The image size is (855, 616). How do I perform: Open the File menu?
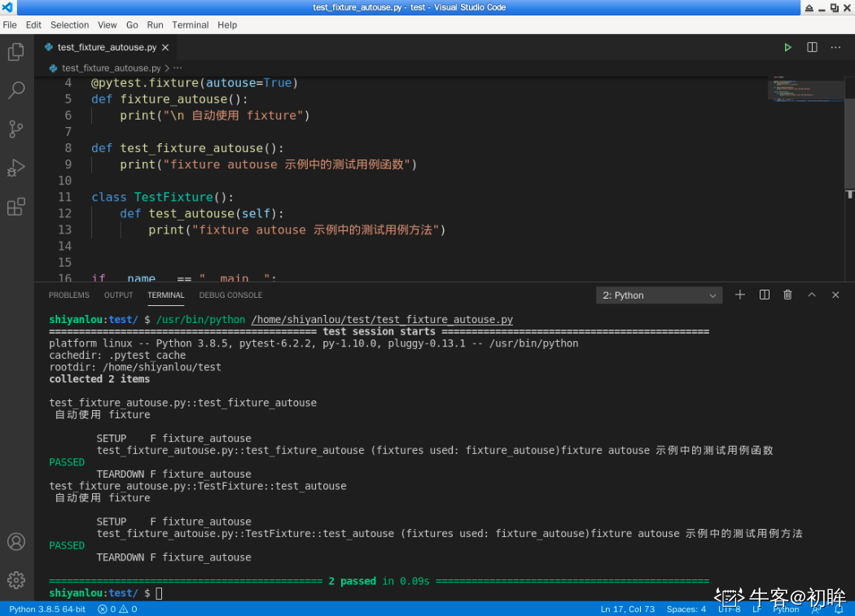pyautogui.click(x=10, y=25)
